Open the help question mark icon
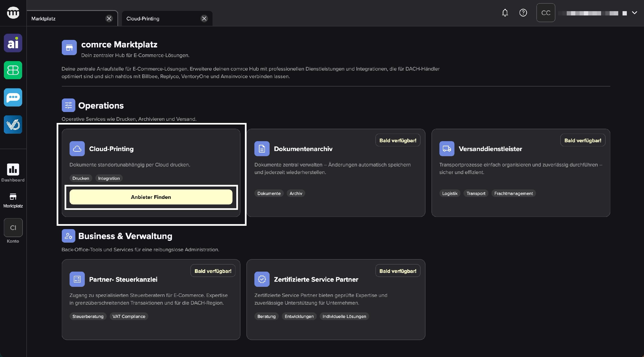644x357 pixels. [523, 13]
